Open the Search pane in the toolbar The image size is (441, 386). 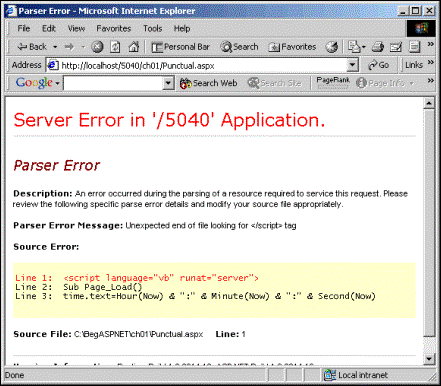coord(239,47)
